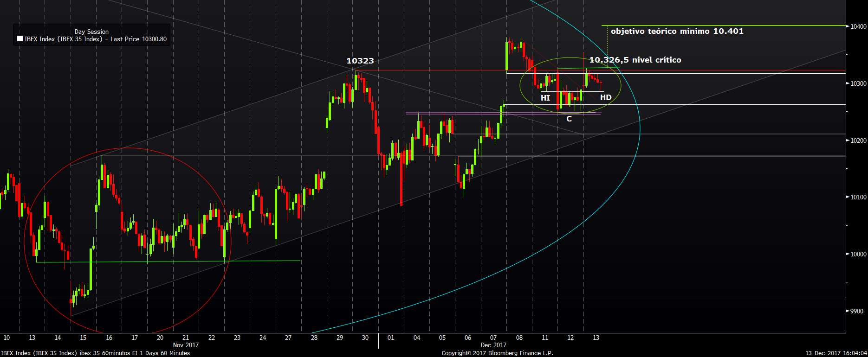868x357 pixels.
Task: Choose date label 30 on the time axis
Action: (365, 338)
